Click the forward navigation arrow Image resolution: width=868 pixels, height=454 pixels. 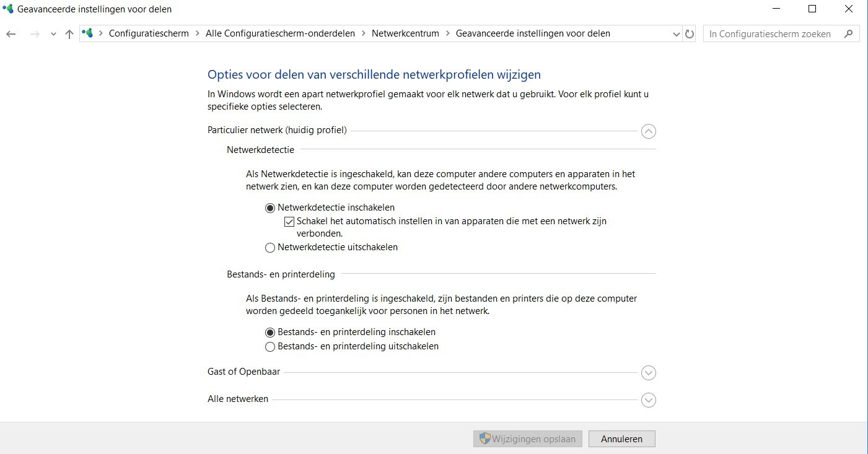(35, 34)
